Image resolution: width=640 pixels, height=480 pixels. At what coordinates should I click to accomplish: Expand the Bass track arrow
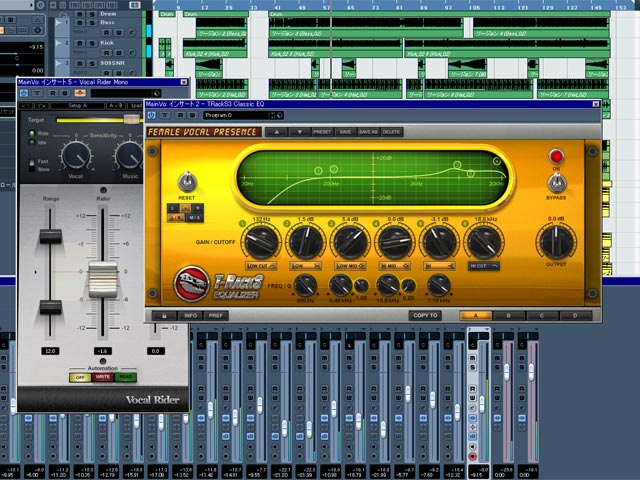coord(60,22)
